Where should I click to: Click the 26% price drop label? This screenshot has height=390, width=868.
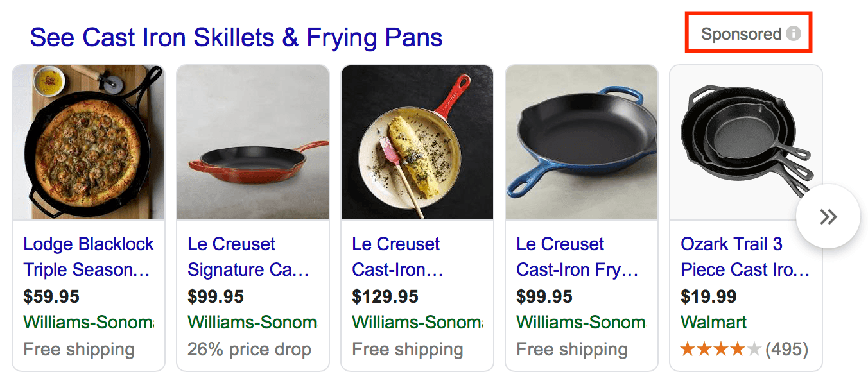[249, 350]
